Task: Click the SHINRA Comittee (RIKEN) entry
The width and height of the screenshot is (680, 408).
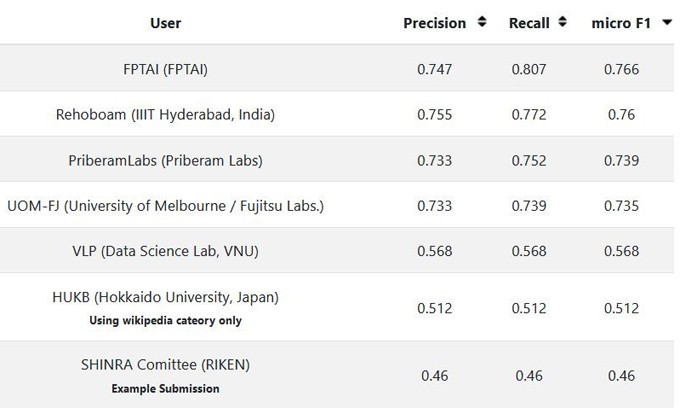Action: pos(166,365)
